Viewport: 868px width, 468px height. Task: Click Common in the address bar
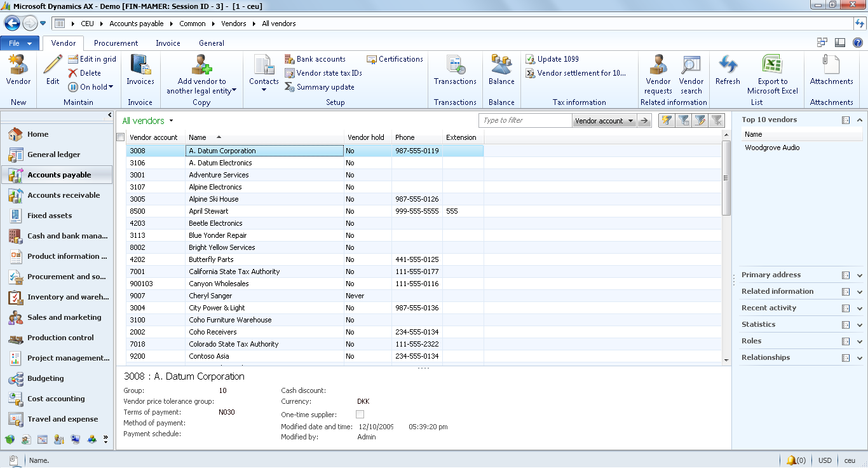[x=193, y=24]
